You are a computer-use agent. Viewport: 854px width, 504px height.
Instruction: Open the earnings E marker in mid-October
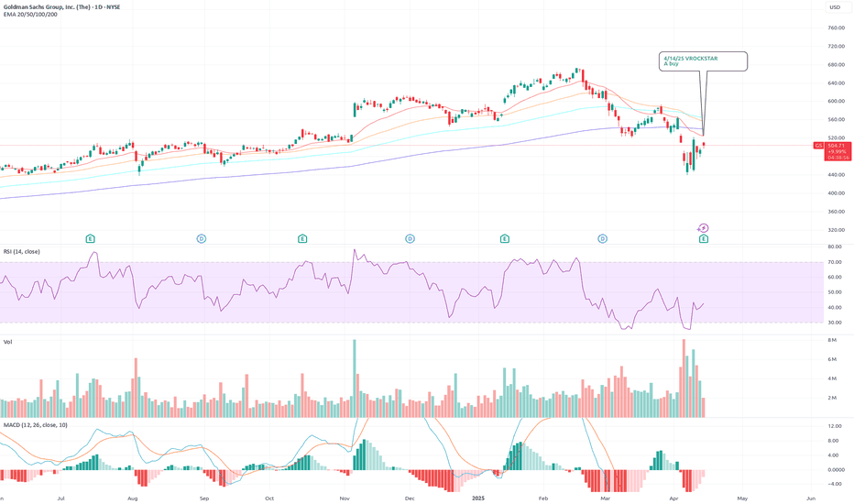[302, 238]
